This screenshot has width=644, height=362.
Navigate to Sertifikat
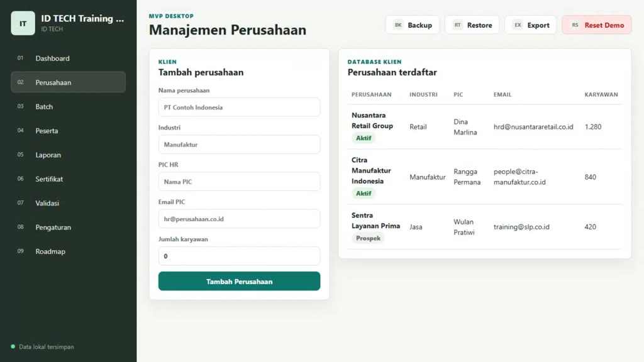coord(68,179)
